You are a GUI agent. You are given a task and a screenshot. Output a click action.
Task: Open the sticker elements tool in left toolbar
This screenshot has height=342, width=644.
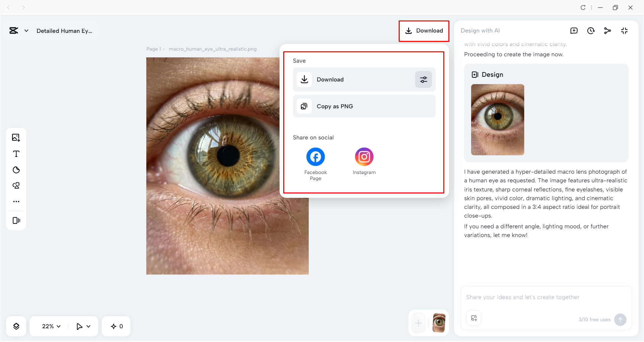coord(16,186)
